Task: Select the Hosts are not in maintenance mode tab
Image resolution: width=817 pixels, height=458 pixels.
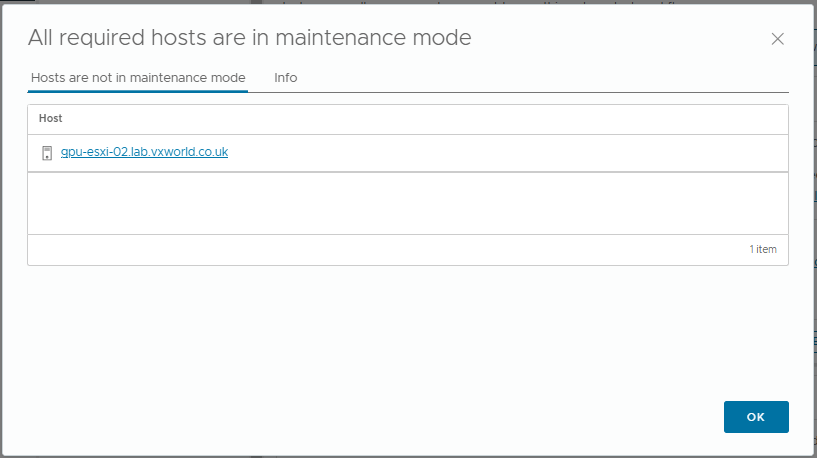Action: [138, 78]
